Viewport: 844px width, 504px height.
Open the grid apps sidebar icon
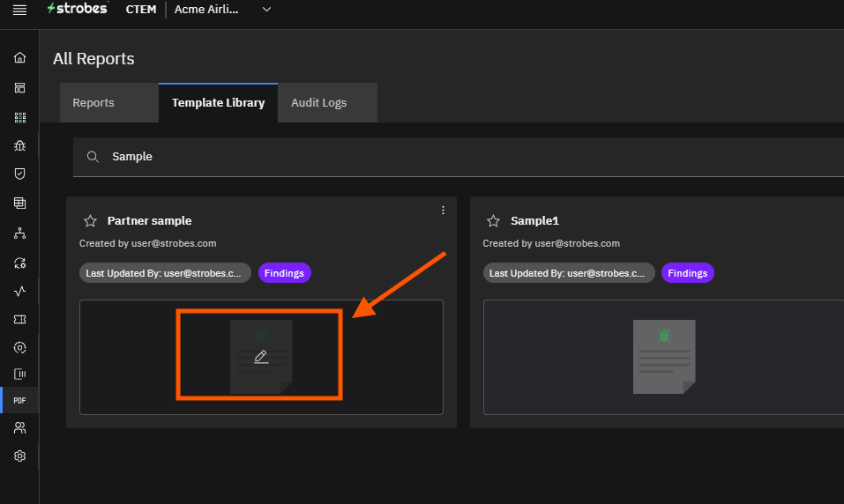point(20,117)
